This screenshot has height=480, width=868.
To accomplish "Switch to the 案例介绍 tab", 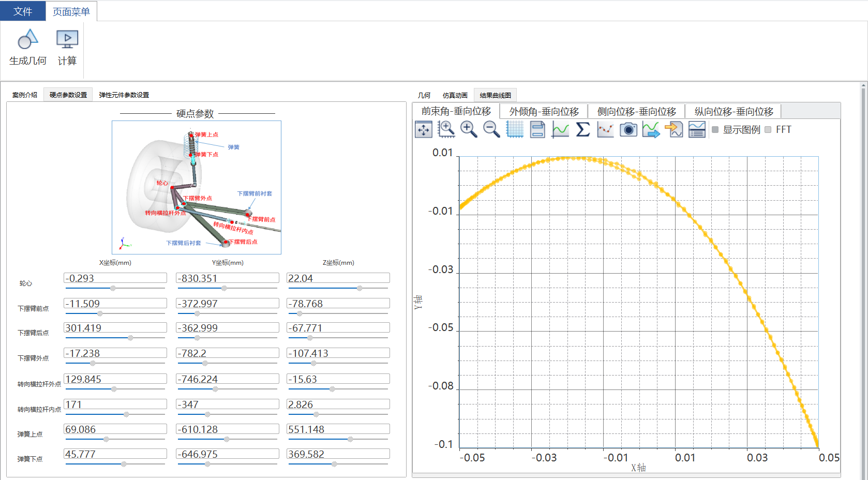I will [x=25, y=95].
